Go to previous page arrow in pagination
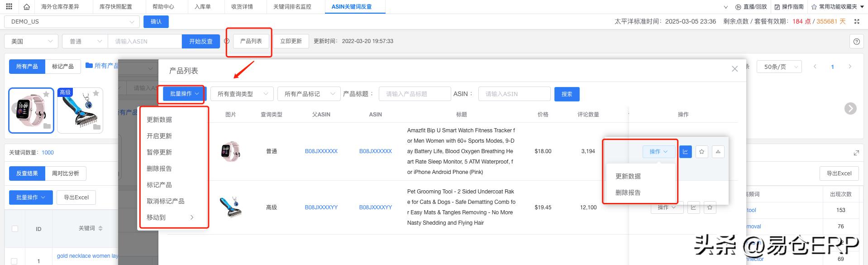The width and height of the screenshot is (868, 265). click(x=815, y=67)
